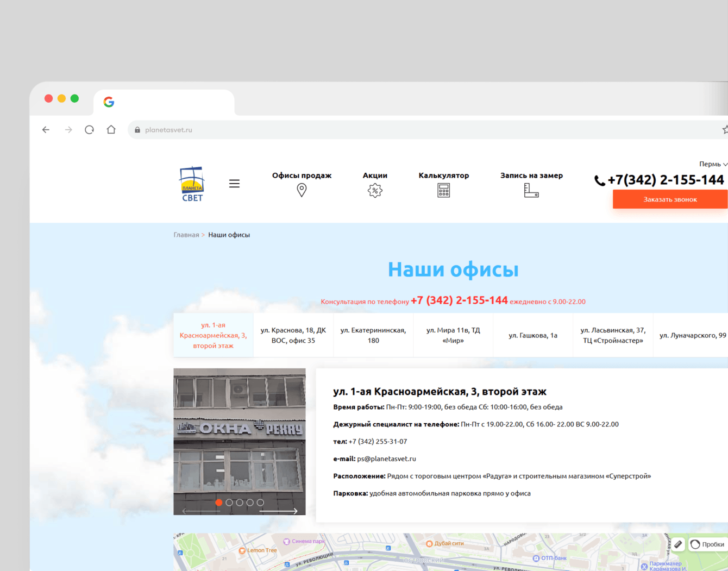Close the browser window with red button
728x571 pixels.
[48, 98]
